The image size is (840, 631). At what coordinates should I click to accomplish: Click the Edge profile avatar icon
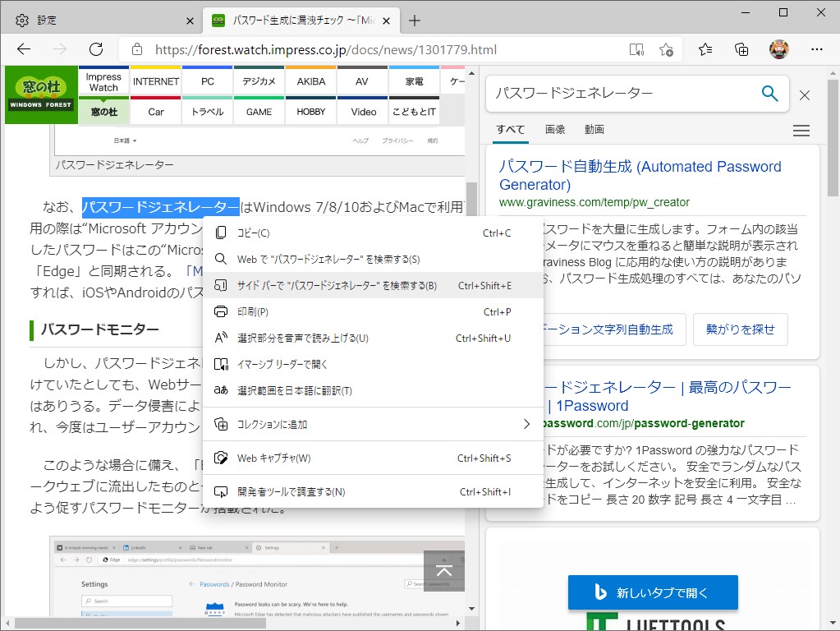pos(778,49)
